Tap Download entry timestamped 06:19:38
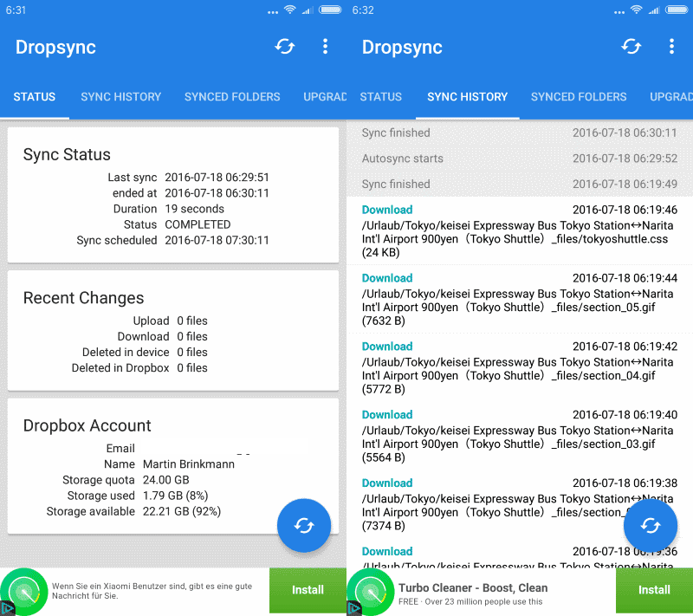This screenshot has height=616, width=693. point(519,504)
